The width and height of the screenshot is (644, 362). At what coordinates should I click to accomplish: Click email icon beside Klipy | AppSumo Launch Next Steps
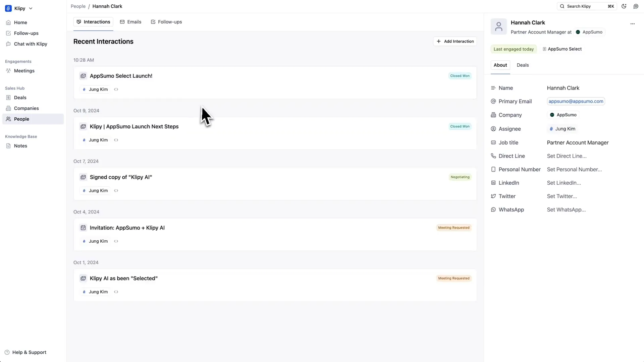click(83, 126)
